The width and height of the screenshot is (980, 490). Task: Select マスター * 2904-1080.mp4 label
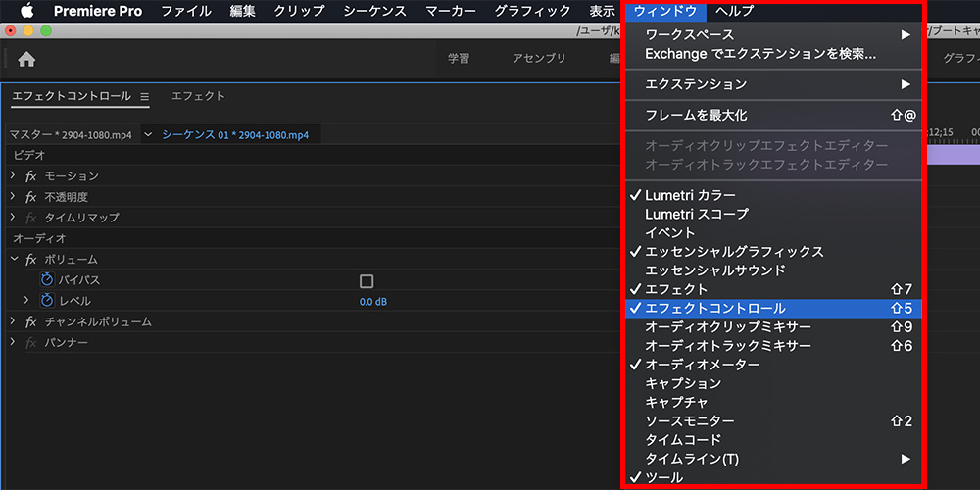(71, 135)
